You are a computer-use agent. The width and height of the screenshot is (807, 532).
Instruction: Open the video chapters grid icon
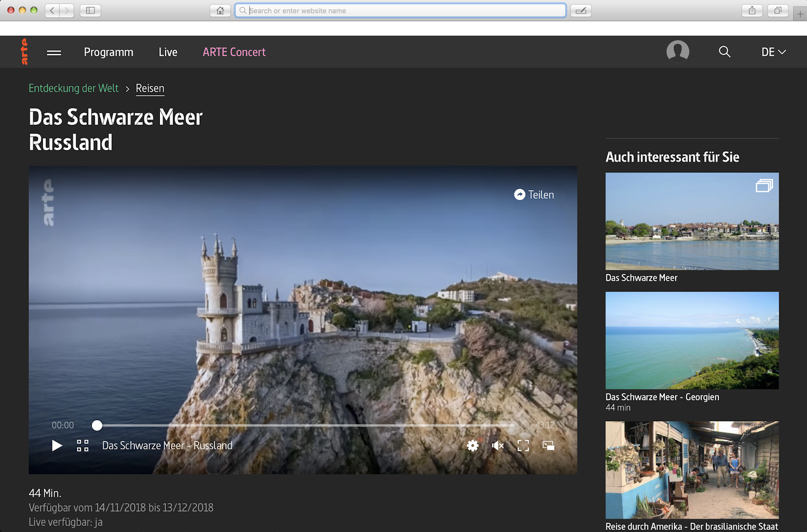(x=83, y=445)
